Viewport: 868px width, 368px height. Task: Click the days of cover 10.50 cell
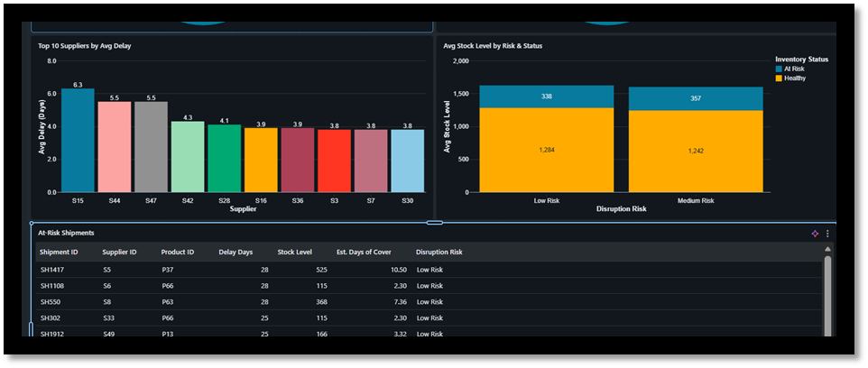pyautogui.click(x=399, y=270)
